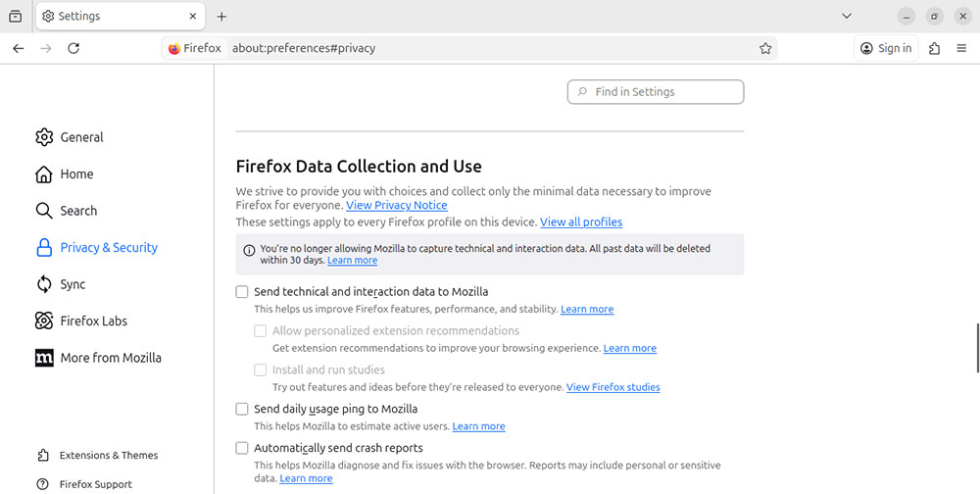Click Learn more for extension recommendations

point(630,348)
